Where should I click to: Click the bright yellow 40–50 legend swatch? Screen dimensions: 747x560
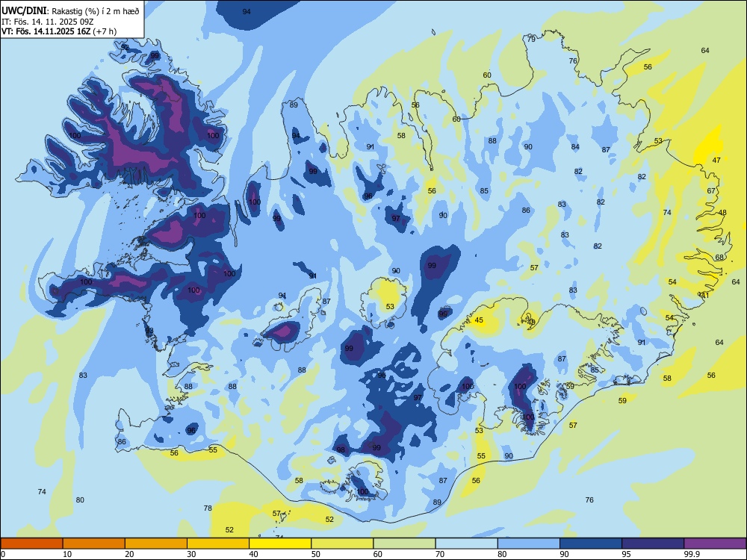(280, 544)
